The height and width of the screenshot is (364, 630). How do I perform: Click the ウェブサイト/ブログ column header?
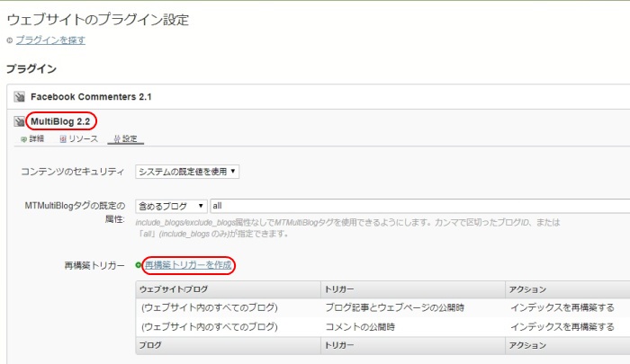(x=229, y=289)
